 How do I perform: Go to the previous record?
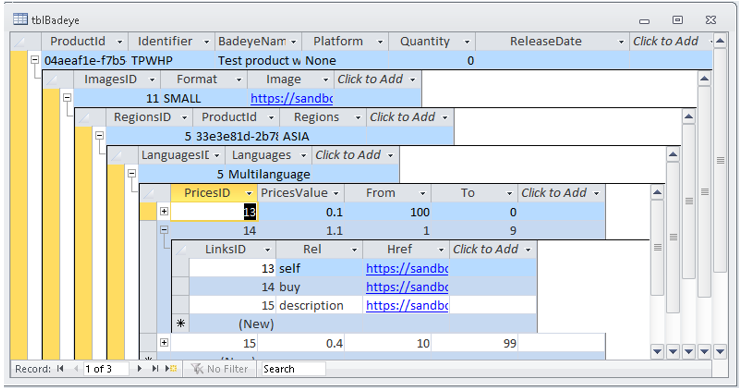pyautogui.click(x=76, y=369)
